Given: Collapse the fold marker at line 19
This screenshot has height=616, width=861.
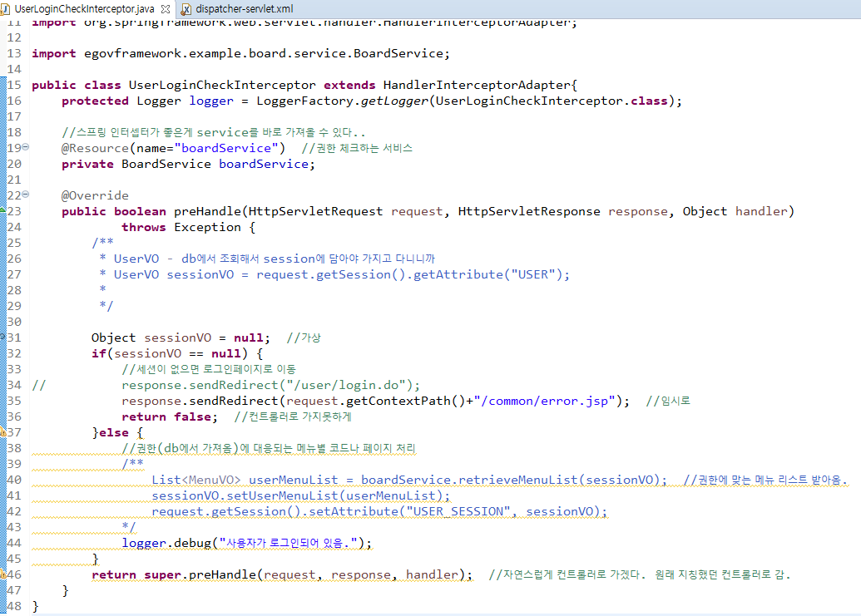Looking at the screenshot, I should tap(26, 147).
